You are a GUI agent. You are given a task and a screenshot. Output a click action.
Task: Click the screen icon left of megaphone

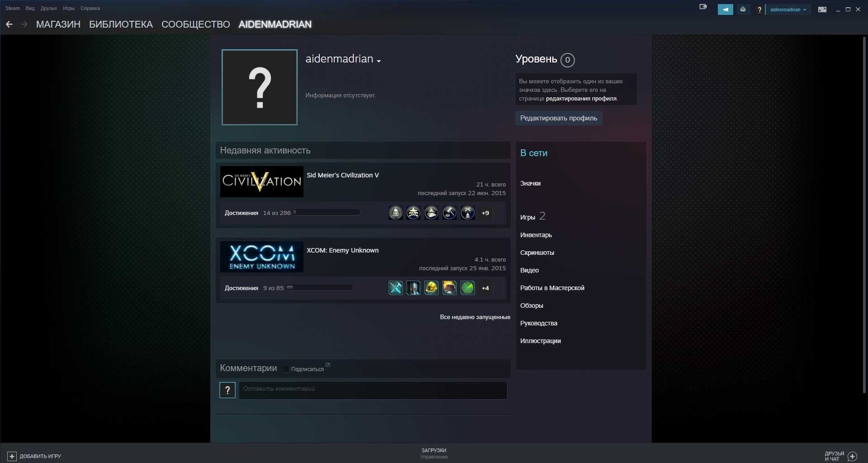click(x=703, y=7)
